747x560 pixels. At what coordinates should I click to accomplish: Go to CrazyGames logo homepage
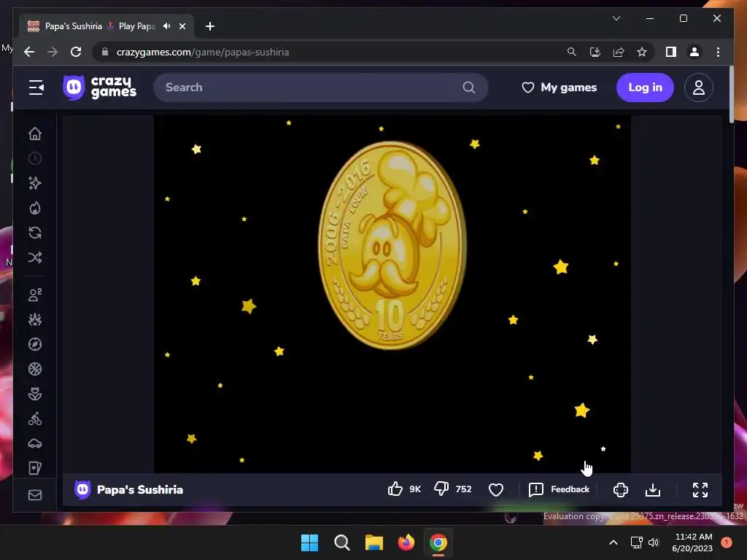[99, 87]
